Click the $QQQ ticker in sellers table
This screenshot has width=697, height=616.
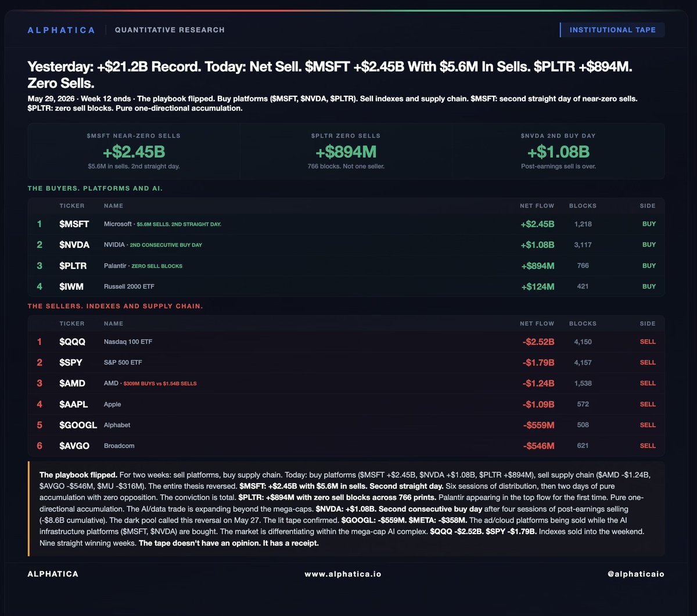coord(73,342)
